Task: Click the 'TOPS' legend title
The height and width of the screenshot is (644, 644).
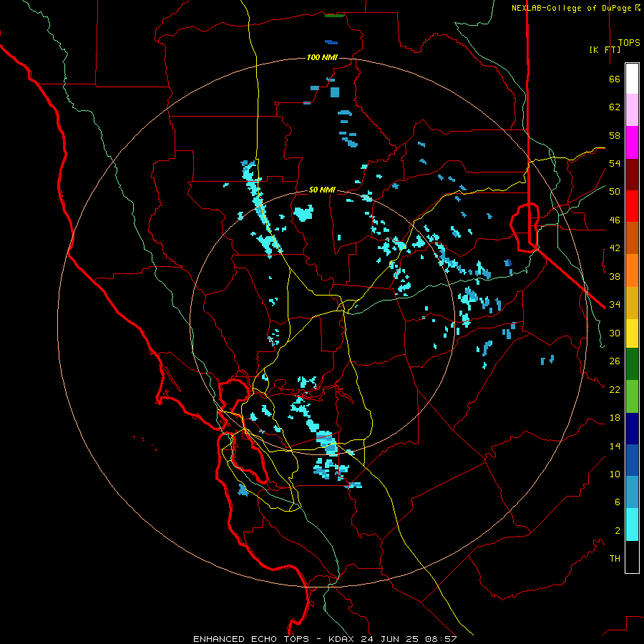Action: tap(629, 43)
